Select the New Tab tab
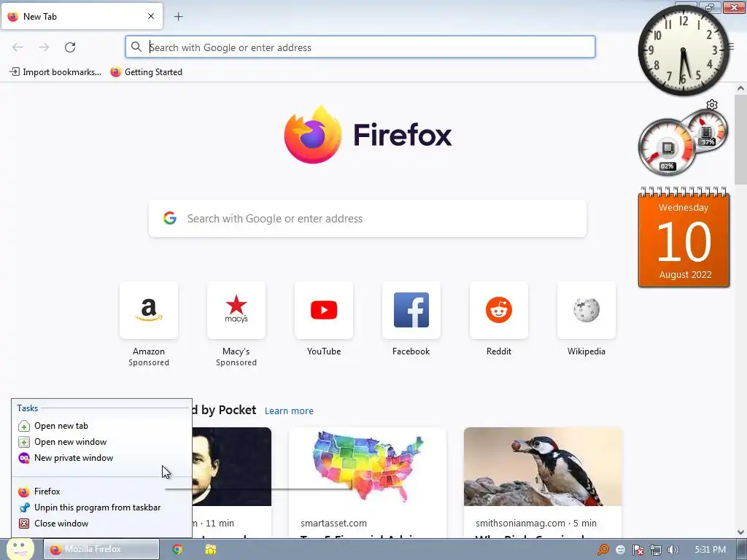Viewport: 747px width, 560px height. tap(82, 16)
